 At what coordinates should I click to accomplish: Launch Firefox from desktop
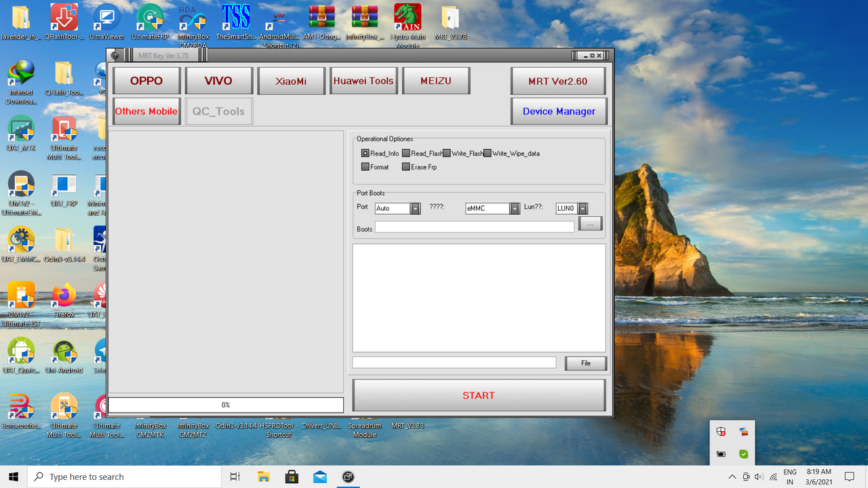tap(64, 300)
